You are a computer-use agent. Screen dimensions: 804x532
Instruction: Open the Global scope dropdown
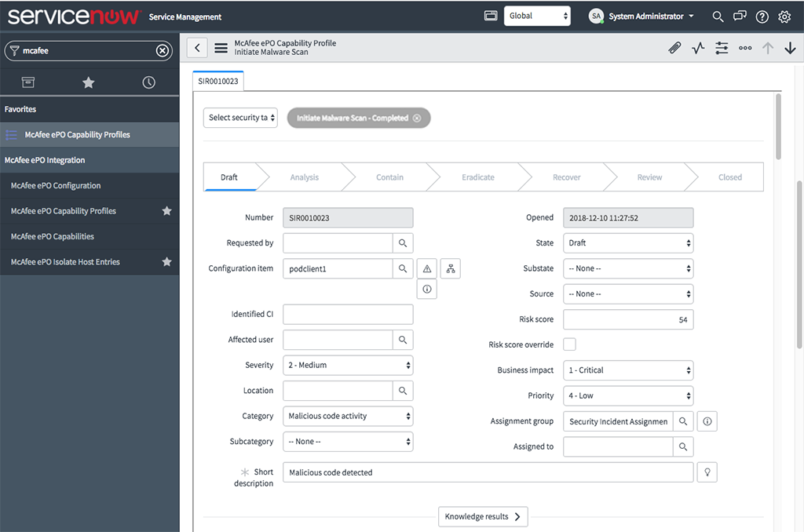point(537,16)
